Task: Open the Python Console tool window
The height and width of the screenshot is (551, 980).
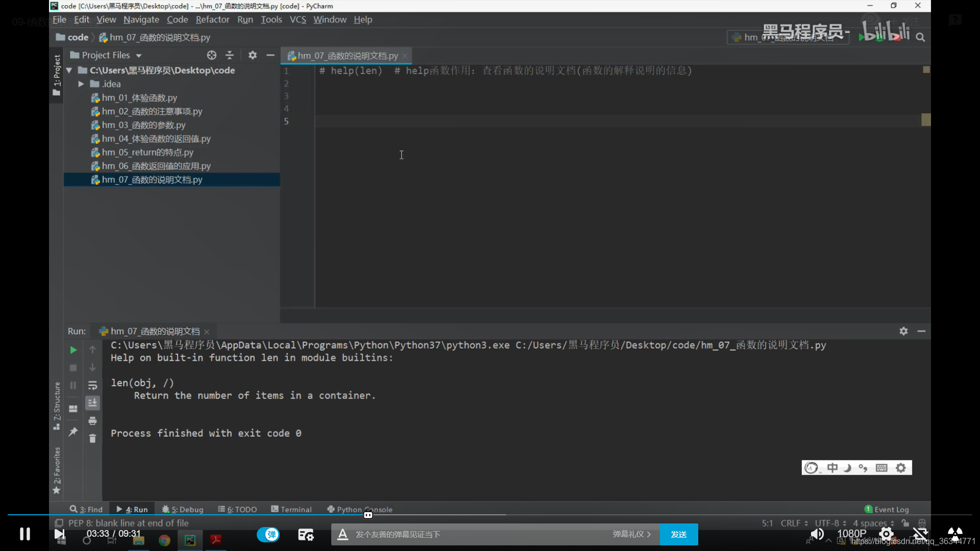Action: tap(359, 509)
